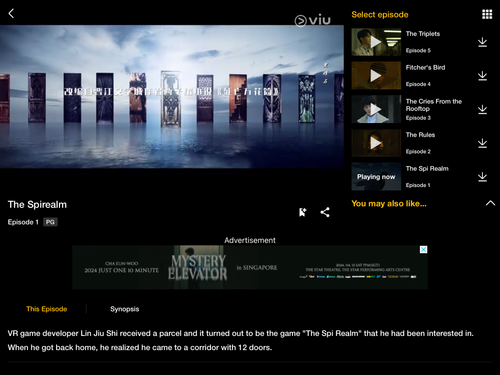Go back using the back arrow
The height and width of the screenshot is (375, 500).
click(11, 14)
